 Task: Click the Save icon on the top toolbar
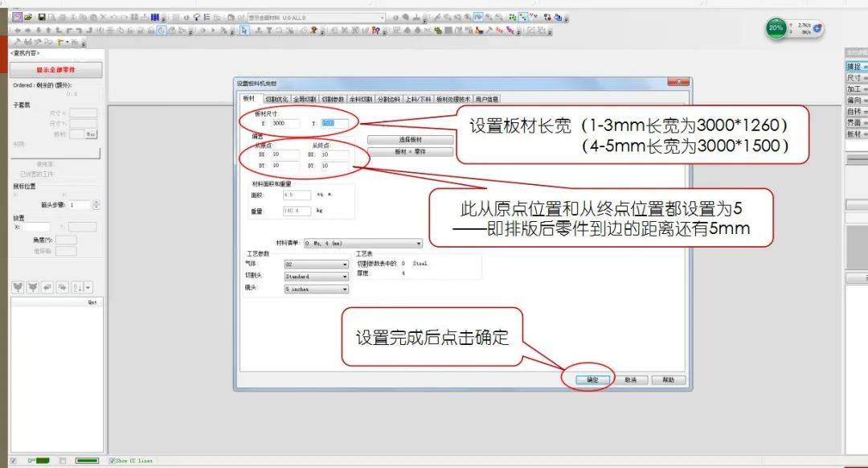click(41, 16)
